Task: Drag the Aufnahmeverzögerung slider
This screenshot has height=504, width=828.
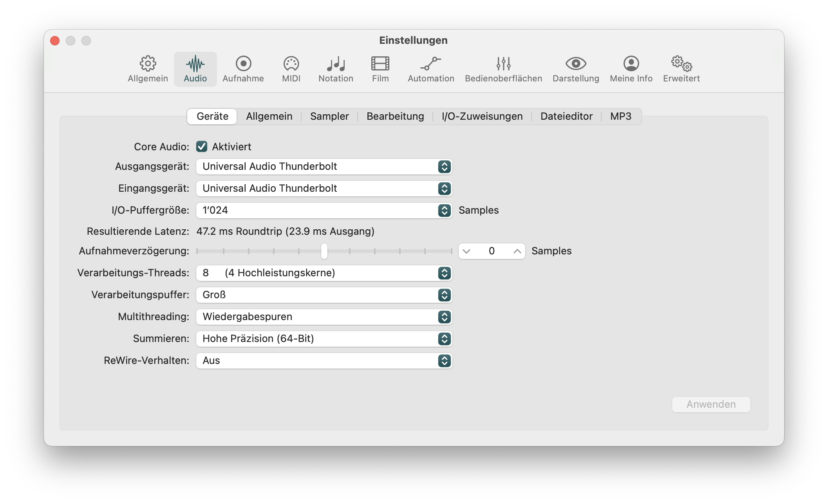Action: coord(325,250)
